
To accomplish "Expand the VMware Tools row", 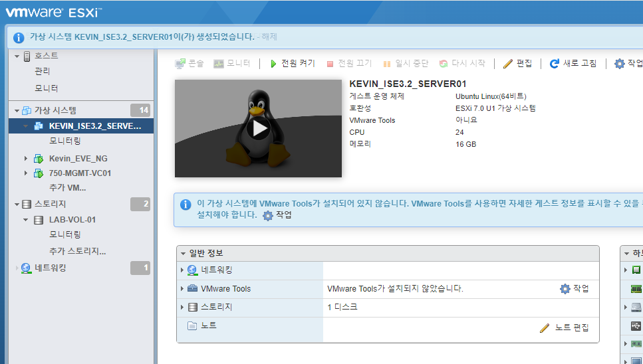I will (182, 289).
